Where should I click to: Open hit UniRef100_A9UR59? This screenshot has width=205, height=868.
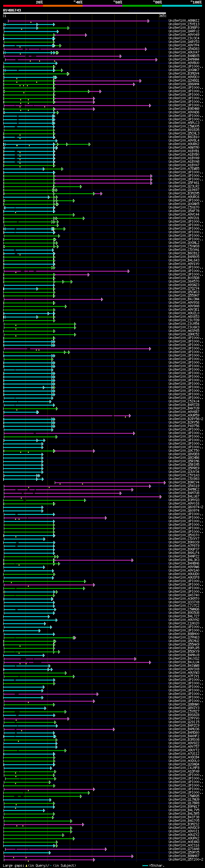pyautogui.click(x=184, y=416)
